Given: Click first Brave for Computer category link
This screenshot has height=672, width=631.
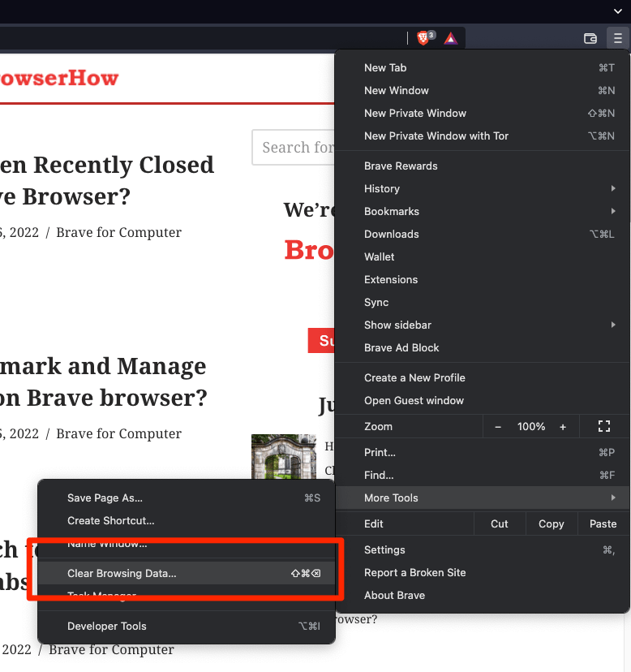Looking at the screenshot, I should pyautogui.click(x=118, y=232).
